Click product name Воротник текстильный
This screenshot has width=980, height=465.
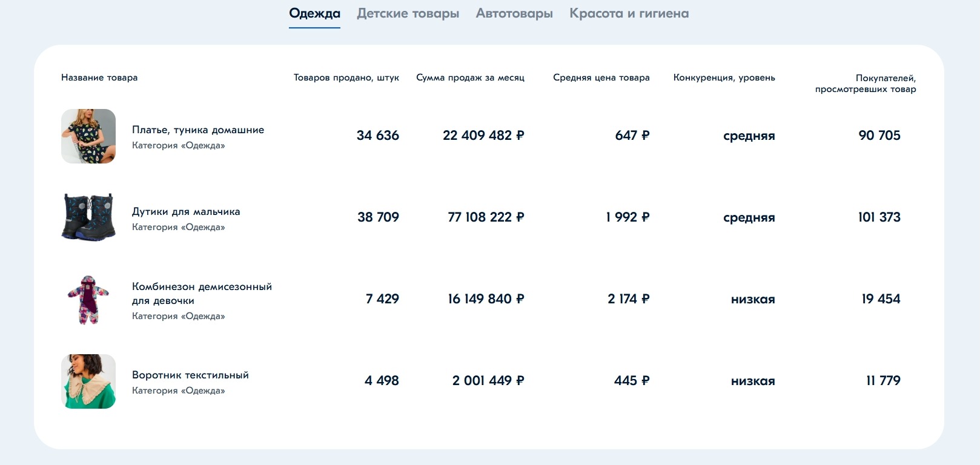point(190,375)
